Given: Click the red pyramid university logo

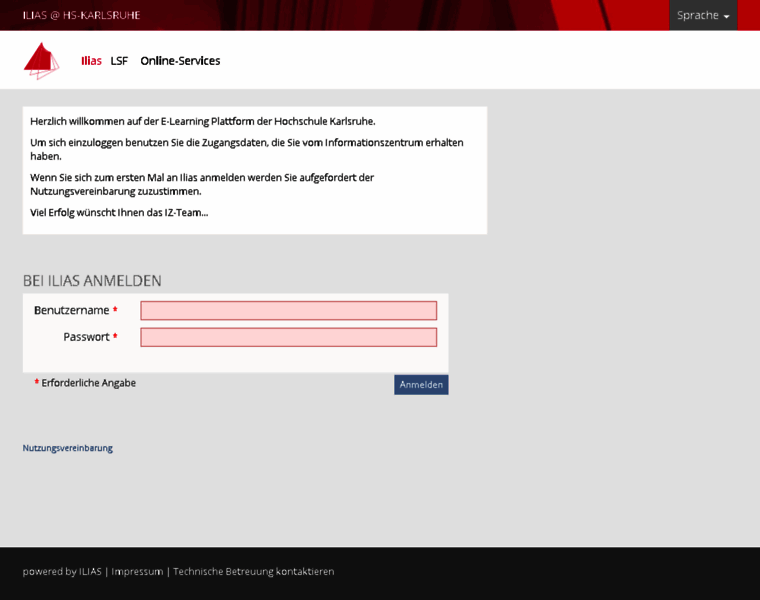Looking at the screenshot, I should 41,60.
